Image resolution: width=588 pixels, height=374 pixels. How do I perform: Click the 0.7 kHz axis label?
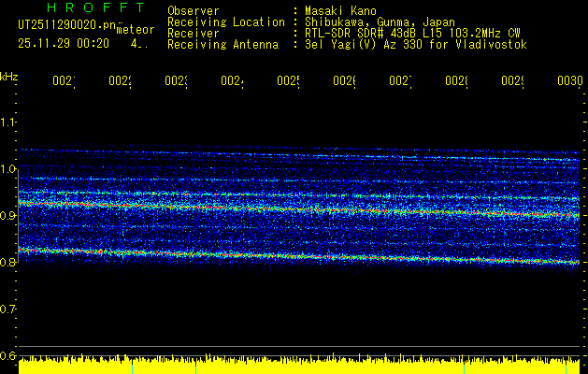click(x=7, y=309)
